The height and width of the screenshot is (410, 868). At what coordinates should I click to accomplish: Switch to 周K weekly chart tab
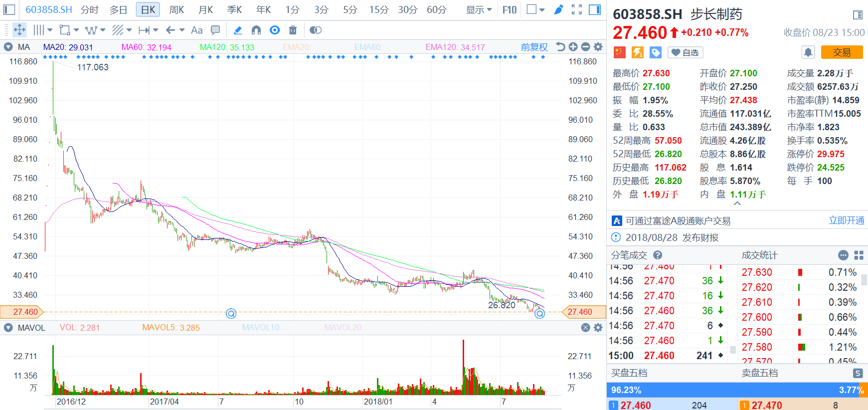176,9
